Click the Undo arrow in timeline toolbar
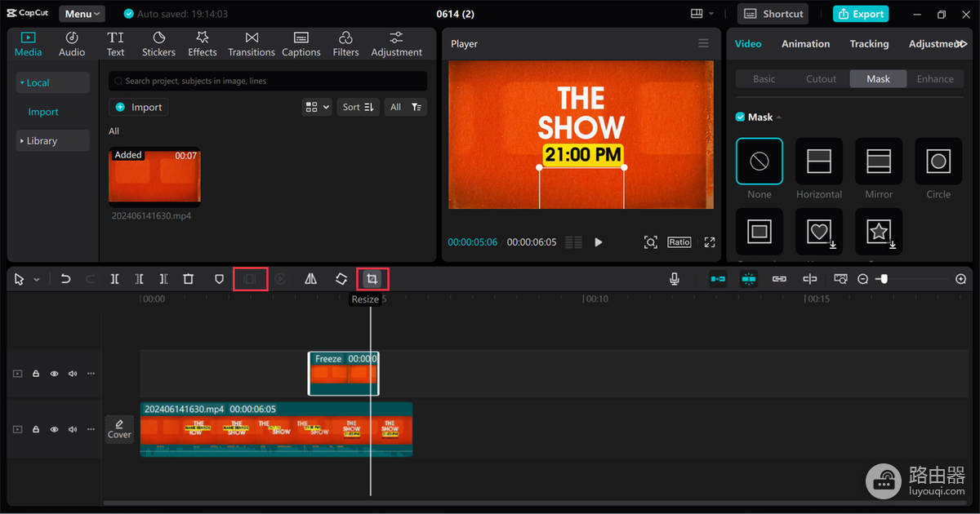Image resolution: width=980 pixels, height=514 pixels. point(65,279)
